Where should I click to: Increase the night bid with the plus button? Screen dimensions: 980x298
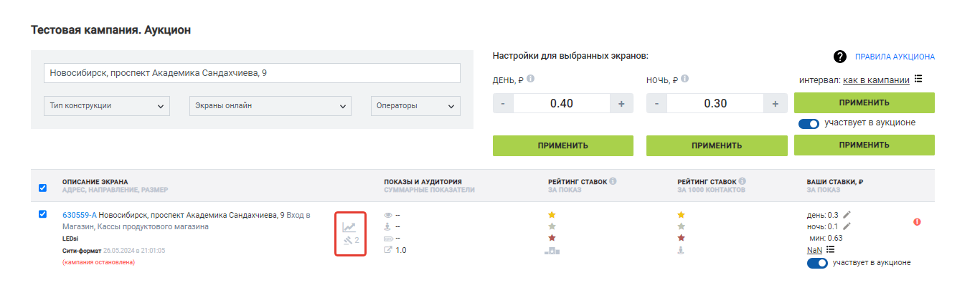tap(775, 103)
